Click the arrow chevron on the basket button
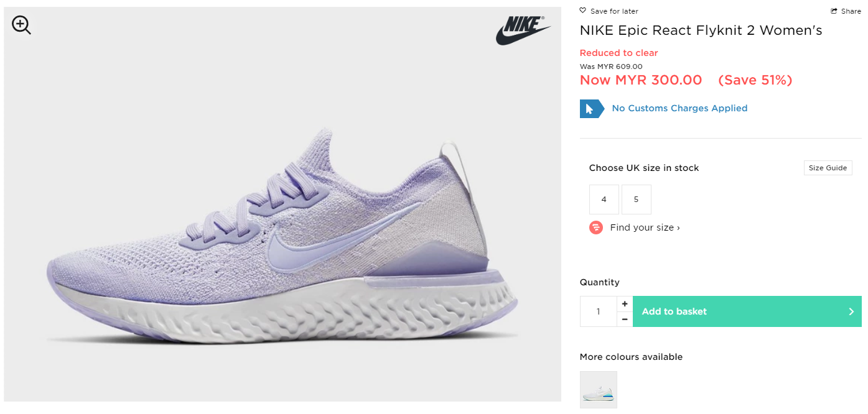 pyautogui.click(x=851, y=311)
